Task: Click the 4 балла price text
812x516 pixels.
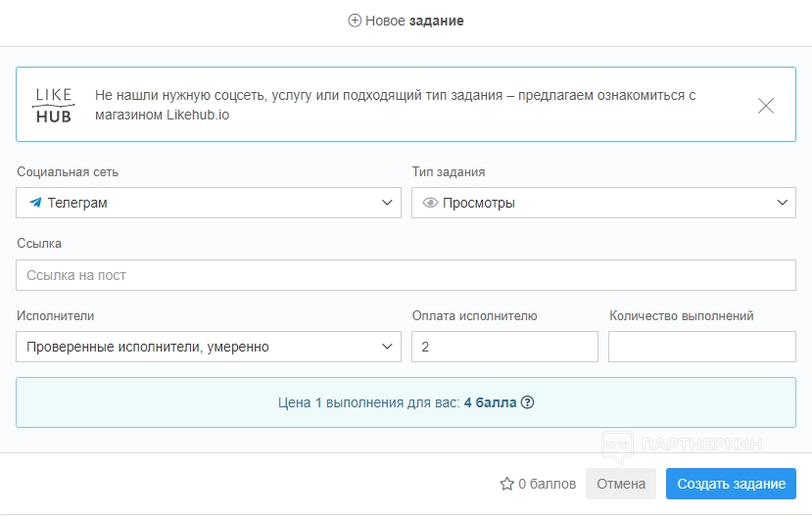Action: tap(490, 402)
